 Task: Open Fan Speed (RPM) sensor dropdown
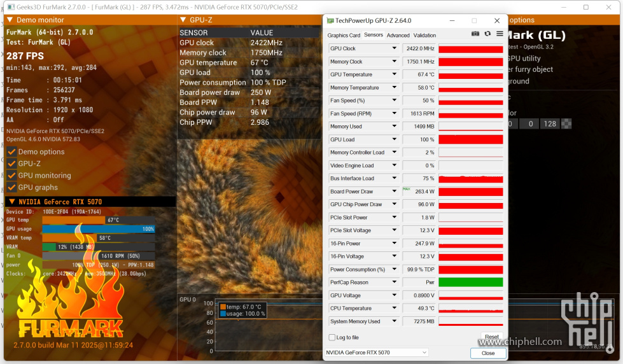(394, 114)
